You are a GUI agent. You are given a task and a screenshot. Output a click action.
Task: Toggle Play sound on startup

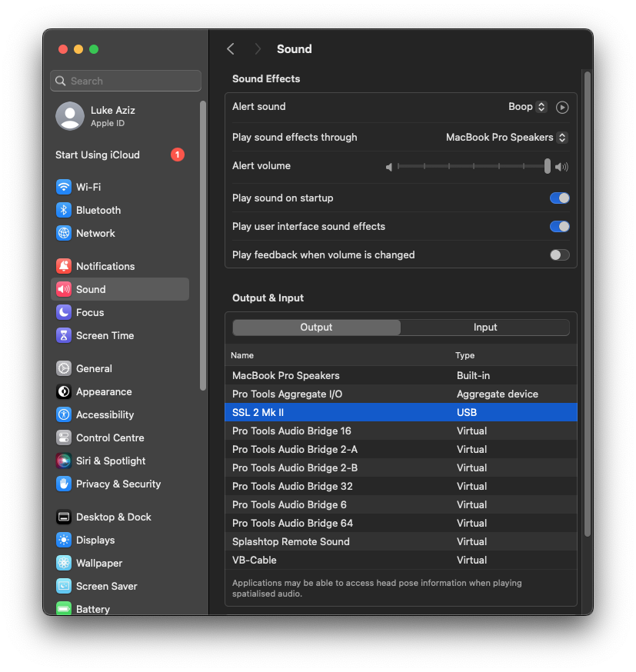click(x=559, y=198)
